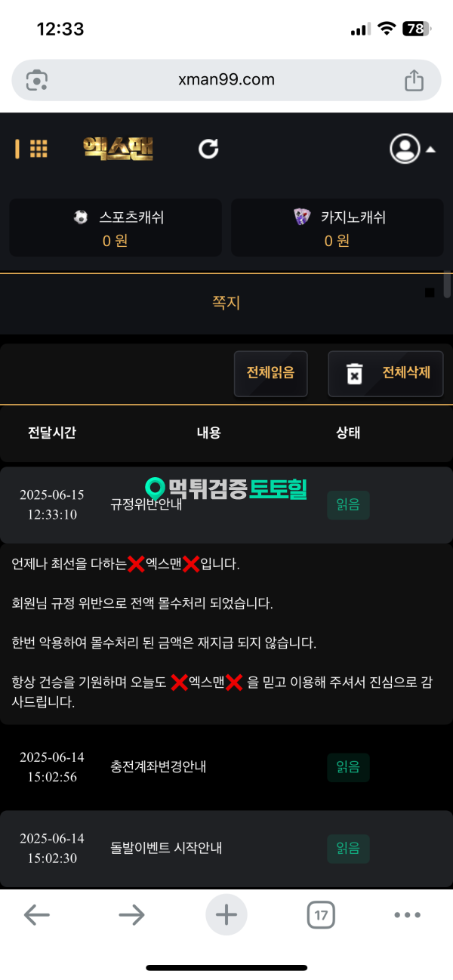The height and width of the screenshot is (980, 453).
Task: Go back with browser back arrow
Action: [37, 915]
